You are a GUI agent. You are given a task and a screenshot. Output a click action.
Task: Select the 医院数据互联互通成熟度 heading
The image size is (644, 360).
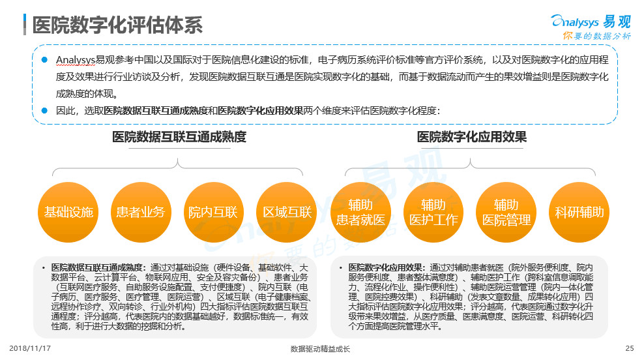coord(179,137)
